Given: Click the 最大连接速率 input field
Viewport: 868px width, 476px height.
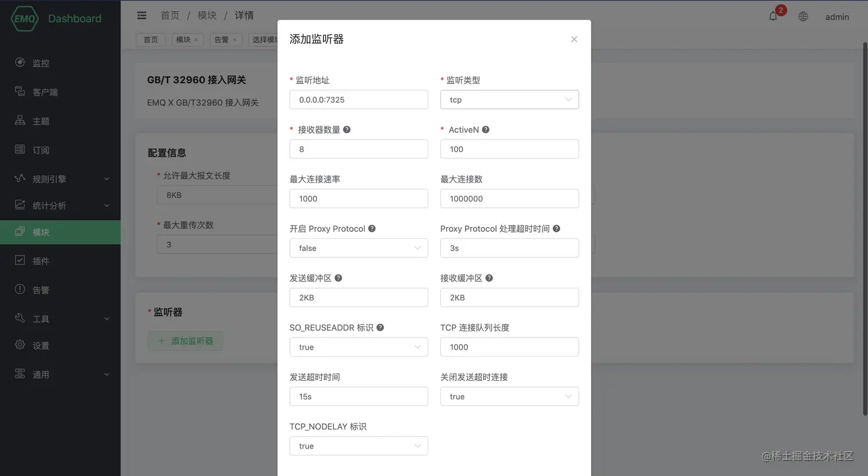Looking at the screenshot, I should pyautogui.click(x=359, y=198).
